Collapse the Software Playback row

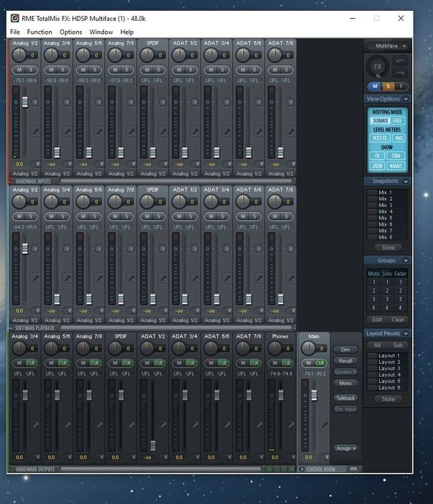(12, 328)
